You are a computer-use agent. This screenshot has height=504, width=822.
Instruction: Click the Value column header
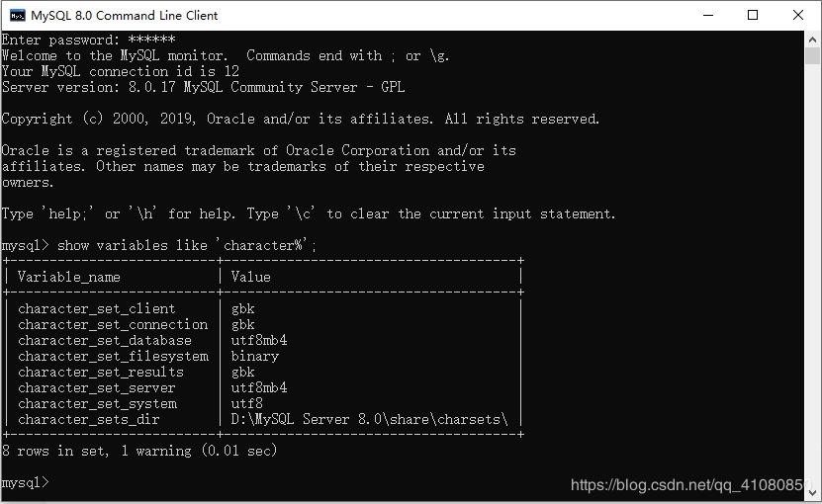pos(251,278)
